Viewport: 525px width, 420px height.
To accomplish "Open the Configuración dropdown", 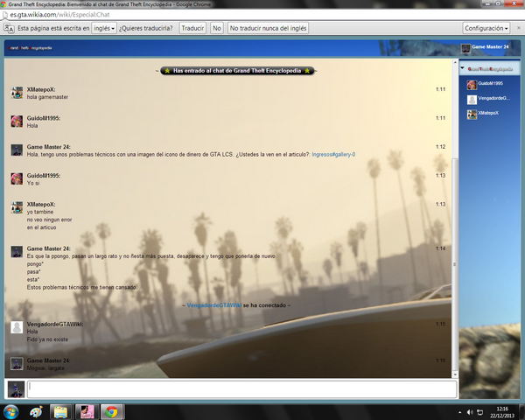I will [x=486, y=29].
